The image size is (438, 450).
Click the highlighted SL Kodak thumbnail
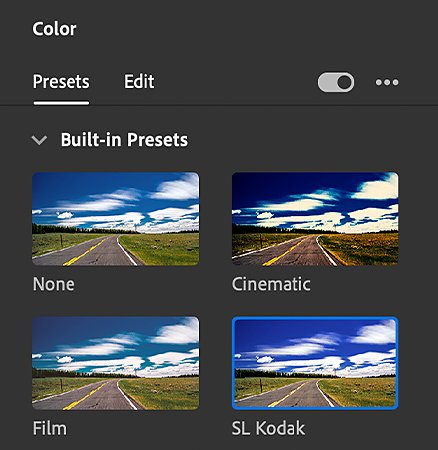click(x=315, y=363)
